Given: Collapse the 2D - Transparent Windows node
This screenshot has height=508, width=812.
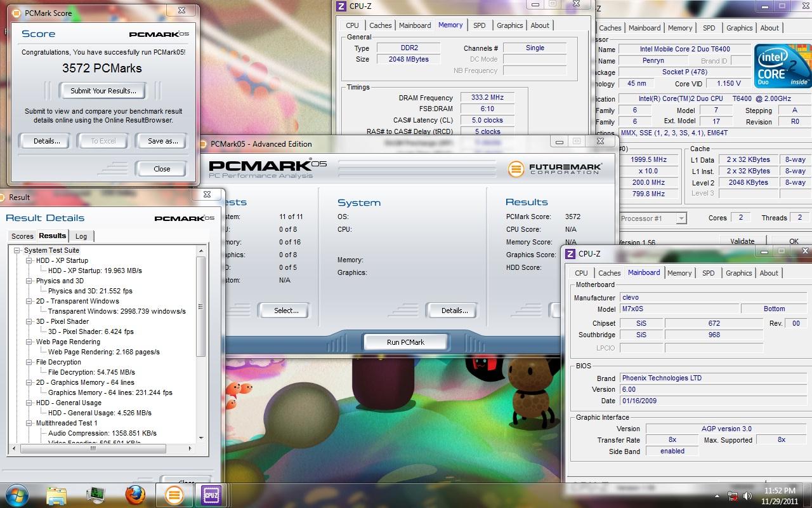Looking at the screenshot, I should [x=29, y=301].
